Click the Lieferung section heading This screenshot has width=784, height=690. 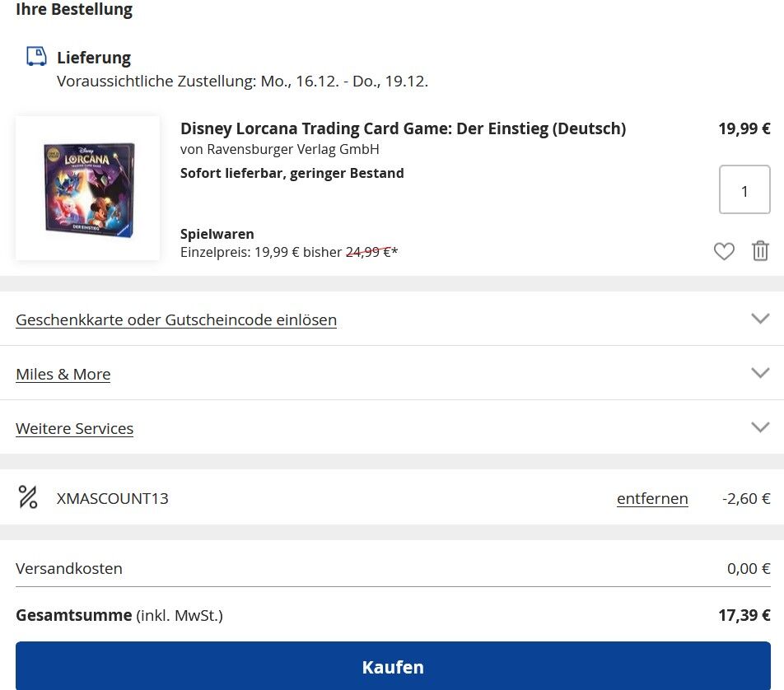pos(94,58)
